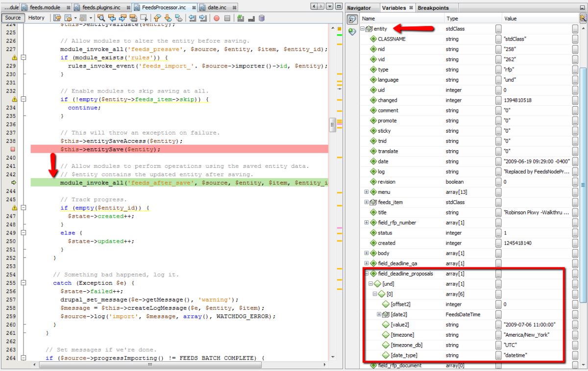Image resolution: width=588 pixels, height=371 pixels.
Task: Open the feeds.plugins.inc tab
Action: [x=102, y=7]
